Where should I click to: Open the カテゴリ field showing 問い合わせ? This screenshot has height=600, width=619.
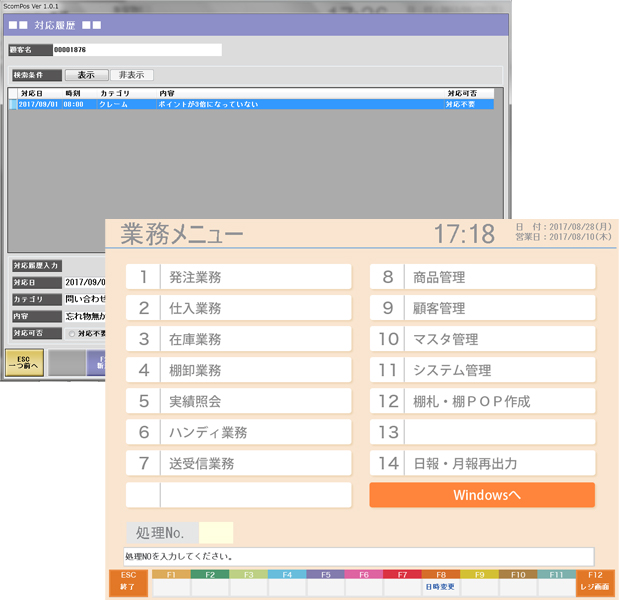point(84,299)
